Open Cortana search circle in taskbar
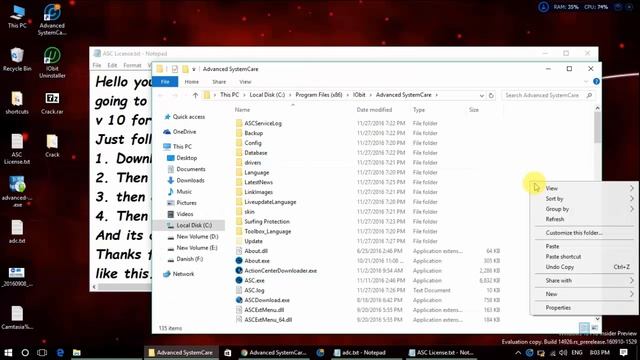The image size is (640, 360). click(x=25, y=352)
